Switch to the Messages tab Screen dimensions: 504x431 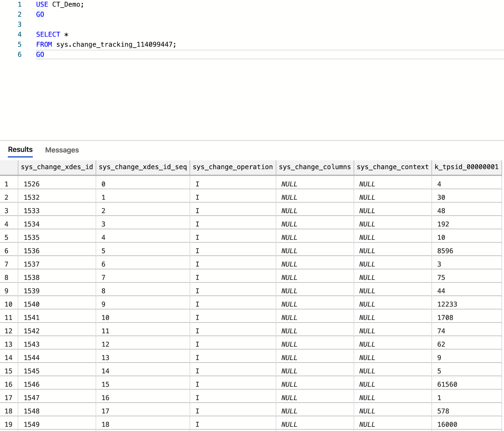(62, 150)
